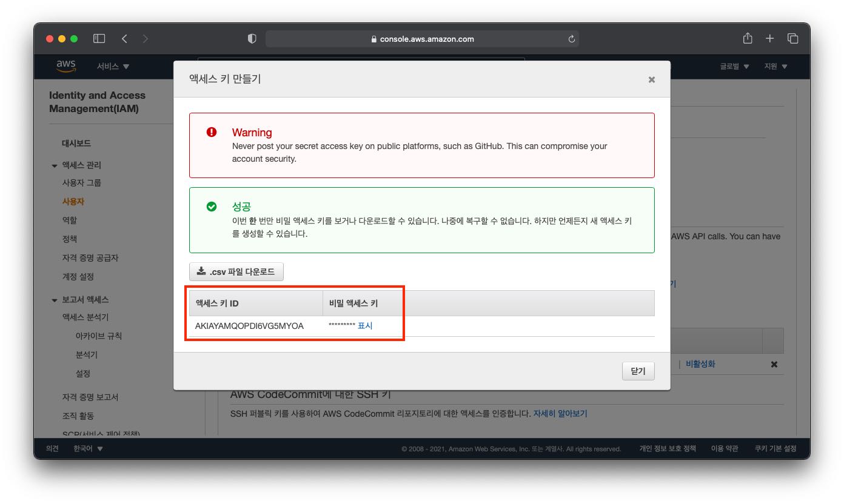Download the .csv 파일 다운로드 button
Screen dimensions: 844x504
[x=236, y=272]
